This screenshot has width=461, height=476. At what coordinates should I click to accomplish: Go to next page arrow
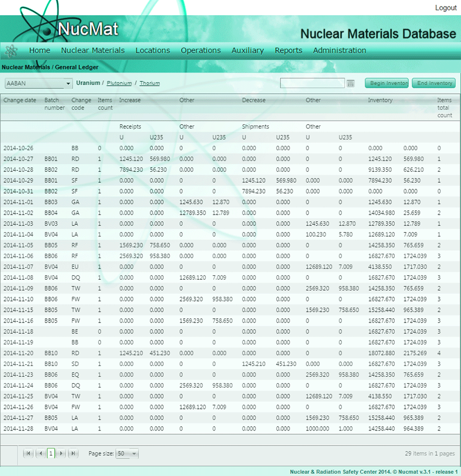pyautogui.click(x=62, y=453)
